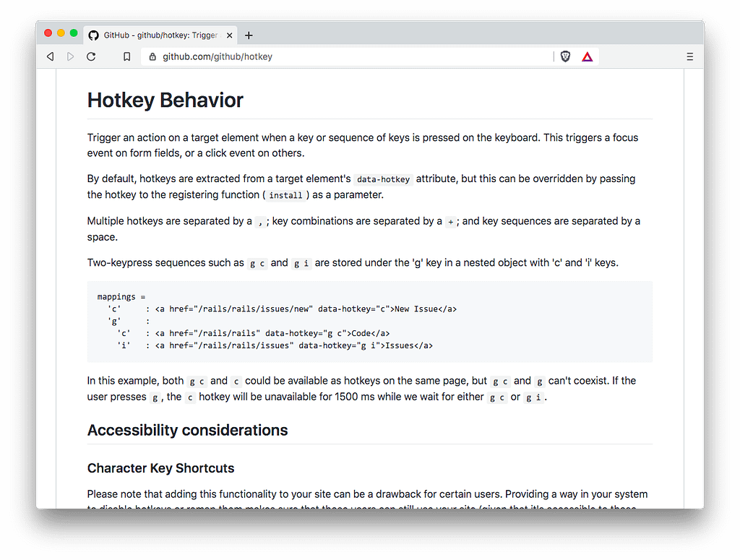Open Brave Rewards via the triangle icon
Viewport: 740px width, 560px height.
pos(587,56)
